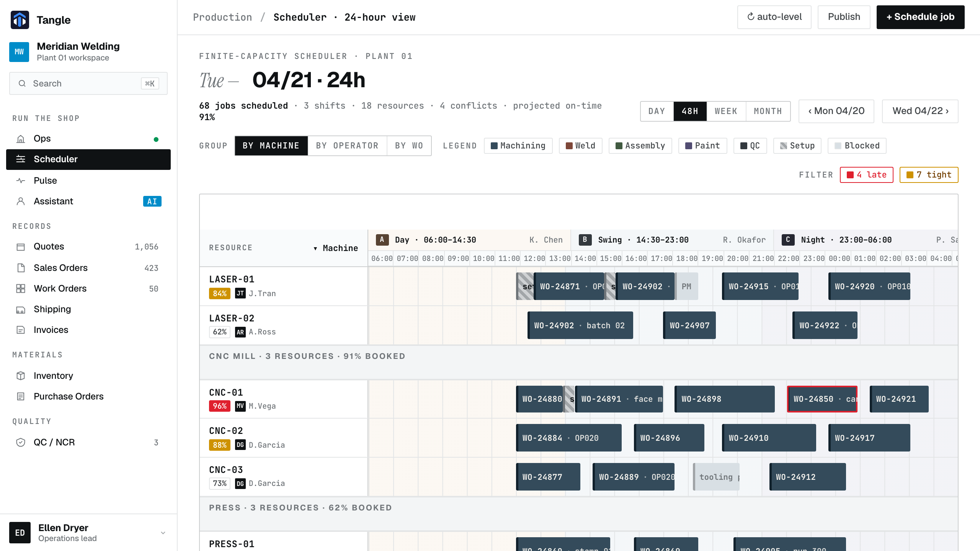
Task: Select job WO-24902 batch 02 on LASER-02
Action: click(580, 325)
